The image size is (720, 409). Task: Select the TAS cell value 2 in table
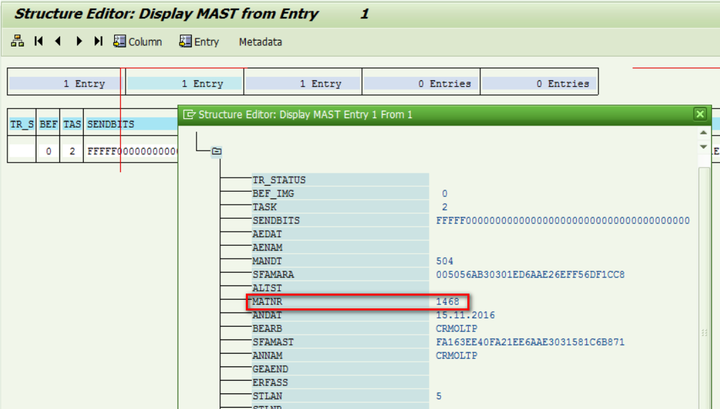pos(72,151)
